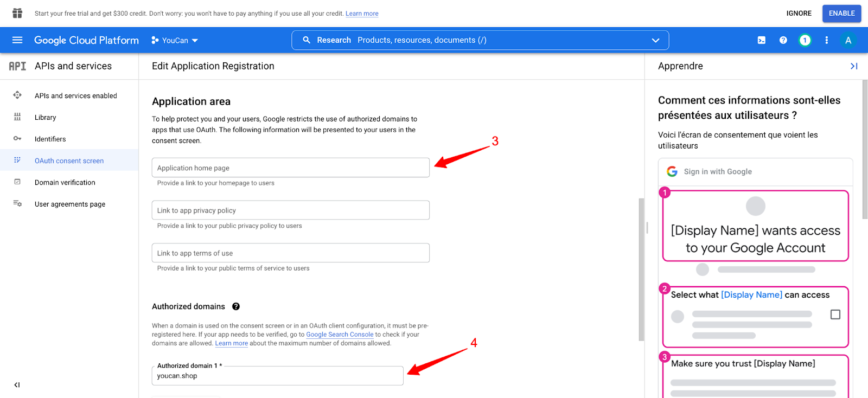Toggle the checkbox in consent preview
The height and width of the screenshot is (398, 868).
point(835,314)
